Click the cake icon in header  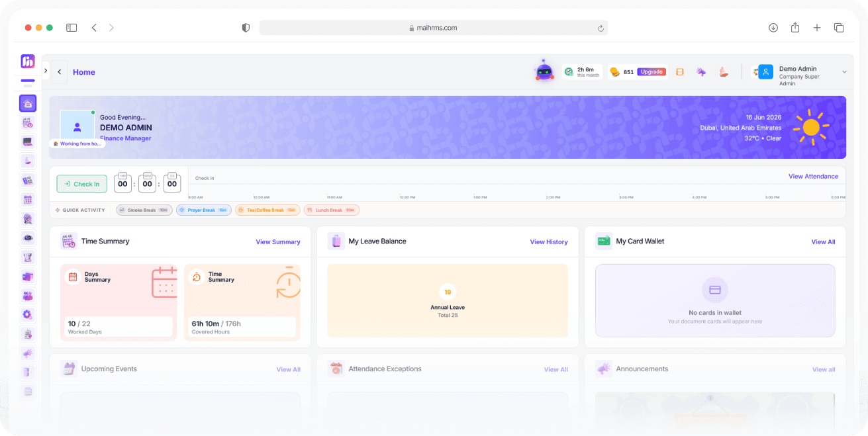(x=724, y=71)
